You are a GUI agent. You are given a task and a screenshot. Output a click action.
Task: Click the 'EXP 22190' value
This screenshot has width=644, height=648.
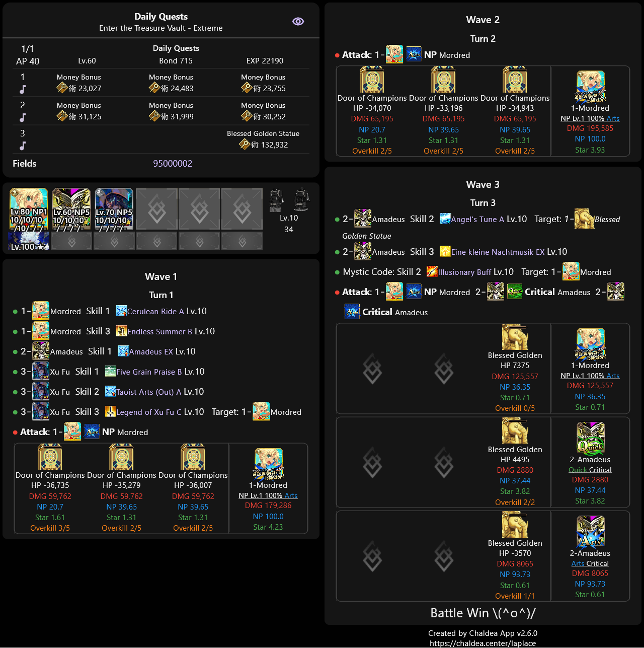point(265,61)
